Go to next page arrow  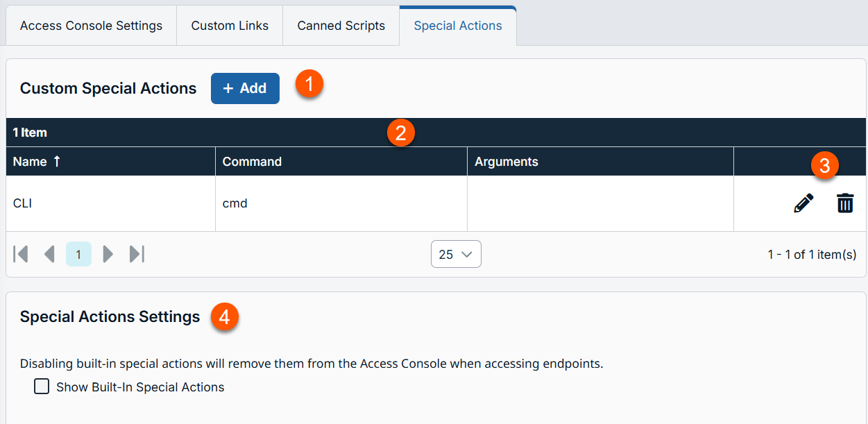coord(108,254)
